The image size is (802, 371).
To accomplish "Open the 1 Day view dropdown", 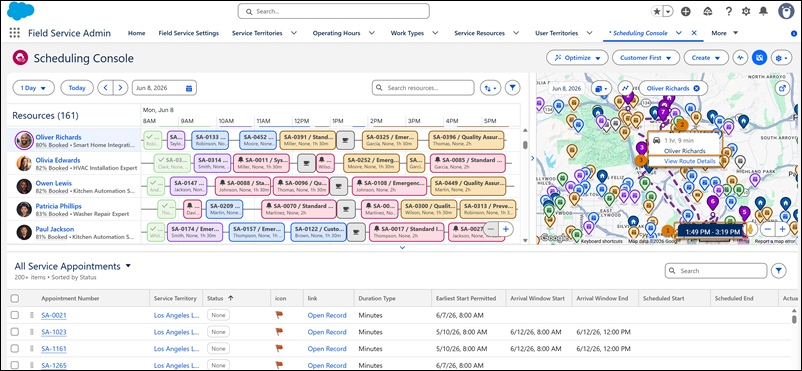I will (x=33, y=88).
